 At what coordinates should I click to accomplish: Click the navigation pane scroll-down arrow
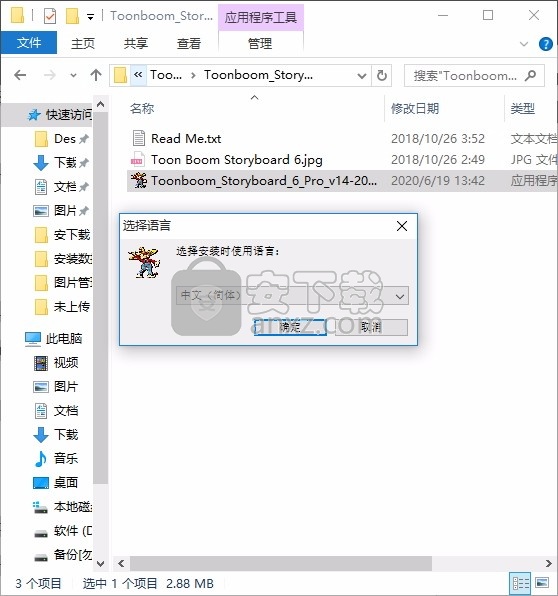pos(100,564)
